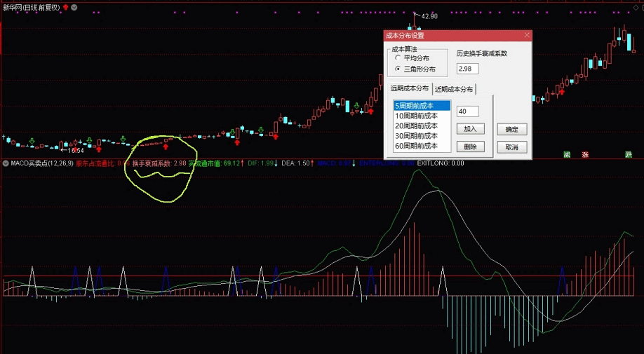Switch to the 远期成本分布 tab

[409, 88]
